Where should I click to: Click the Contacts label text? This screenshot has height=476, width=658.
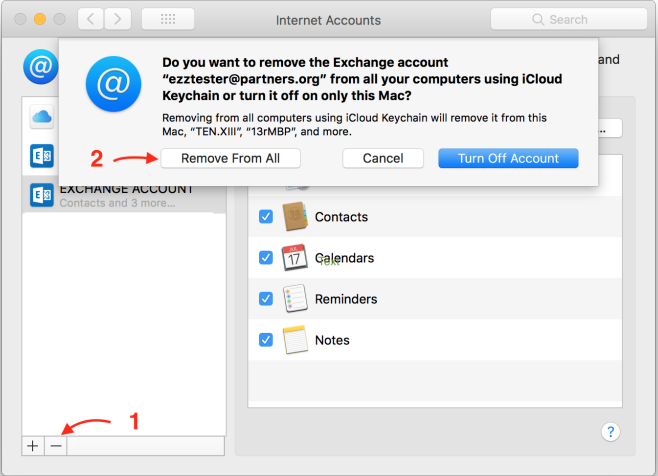pyautogui.click(x=341, y=217)
